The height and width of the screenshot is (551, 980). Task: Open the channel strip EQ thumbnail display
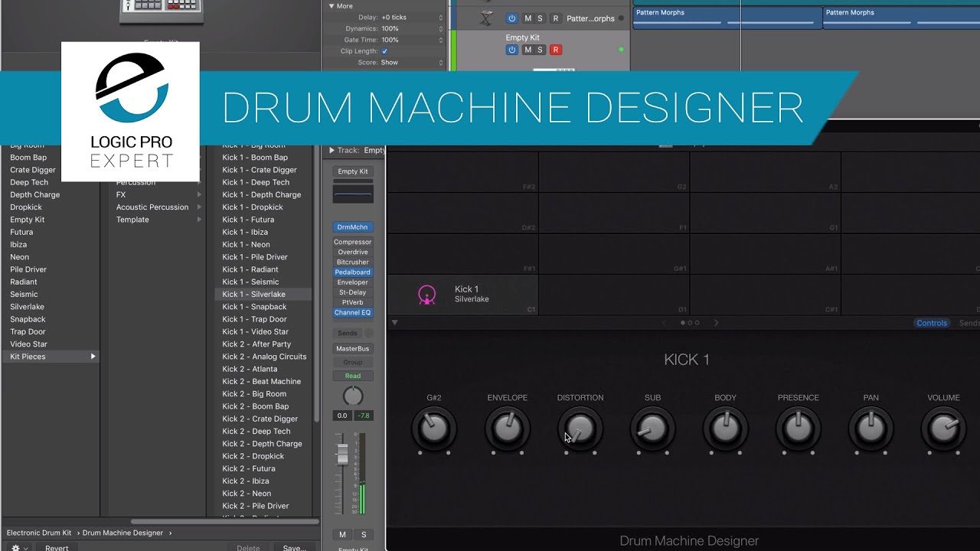(x=353, y=194)
